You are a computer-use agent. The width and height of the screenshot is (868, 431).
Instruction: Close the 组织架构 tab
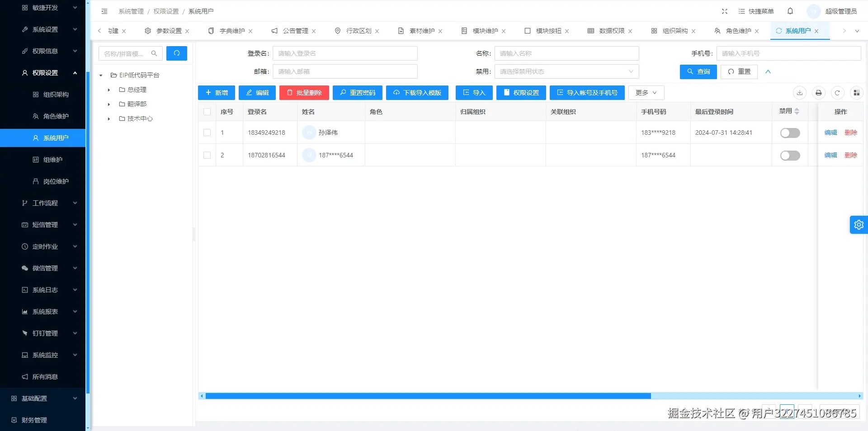[693, 31]
